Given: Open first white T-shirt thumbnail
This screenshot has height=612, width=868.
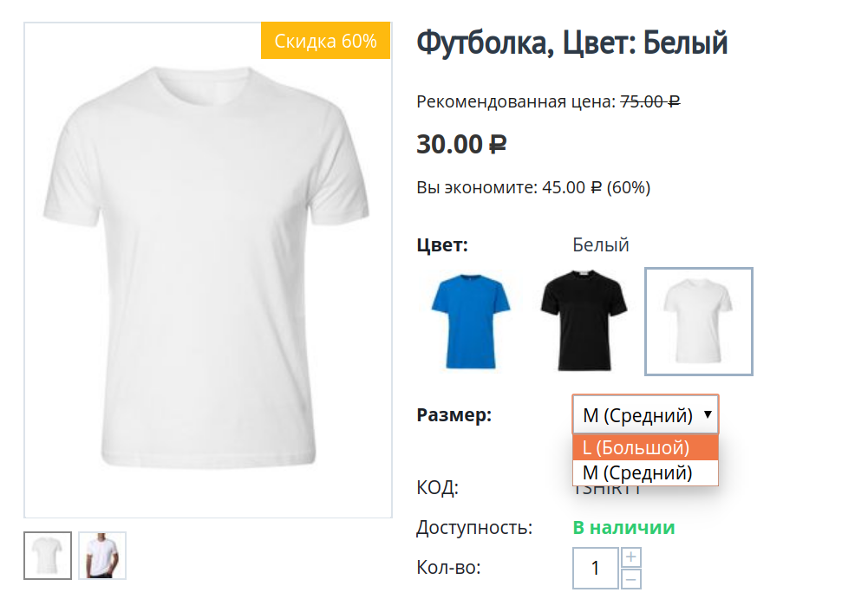Looking at the screenshot, I should [48, 556].
